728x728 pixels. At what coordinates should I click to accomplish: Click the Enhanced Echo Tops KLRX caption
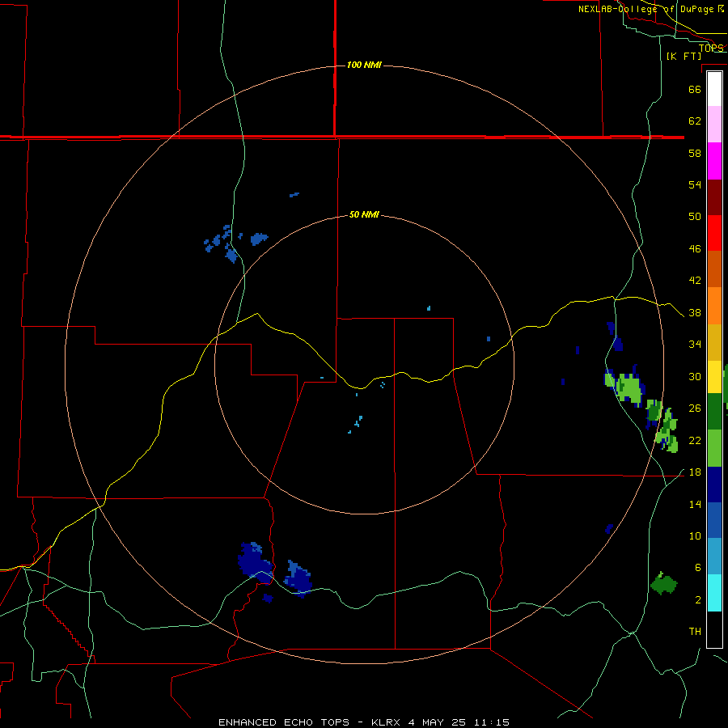coord(364,722)
